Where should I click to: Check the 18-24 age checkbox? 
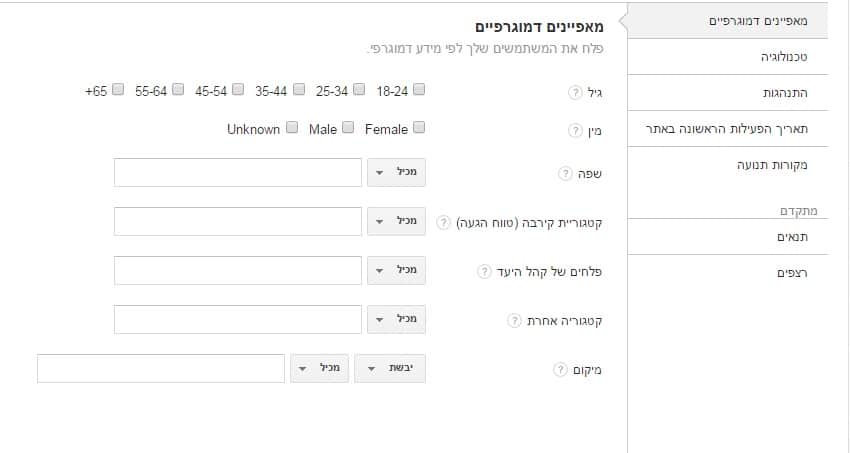coord(418,89)
